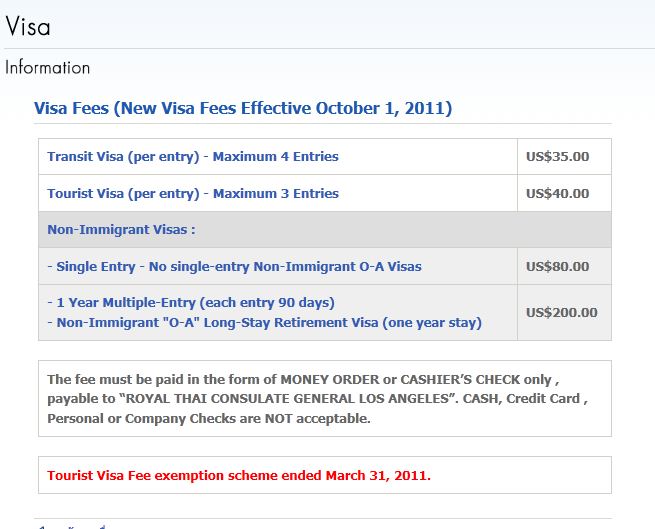Screen dimensions: 655x529
Task: Click the US$40.00 tourist fee cell
Action: click(x=564, y=193)
